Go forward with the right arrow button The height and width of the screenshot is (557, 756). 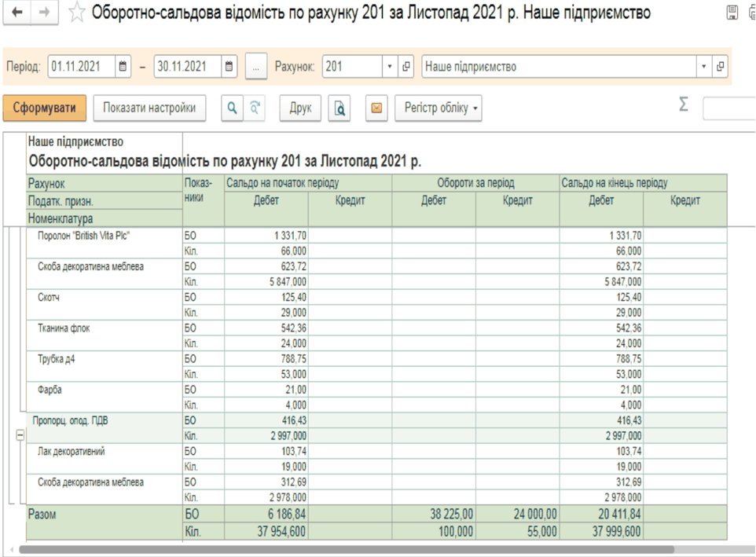[44, 13]
